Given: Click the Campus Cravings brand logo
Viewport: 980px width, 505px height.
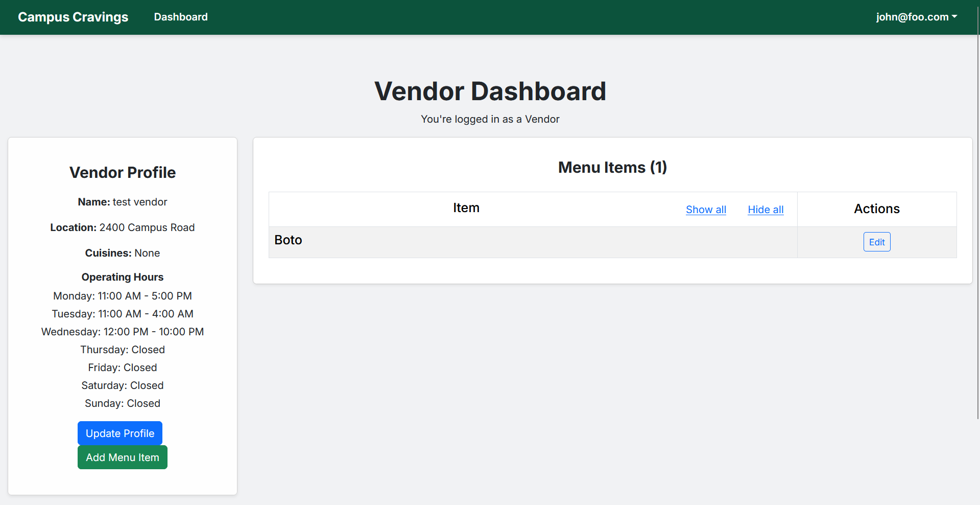Looking at the screenshot, I should (73, 17).
